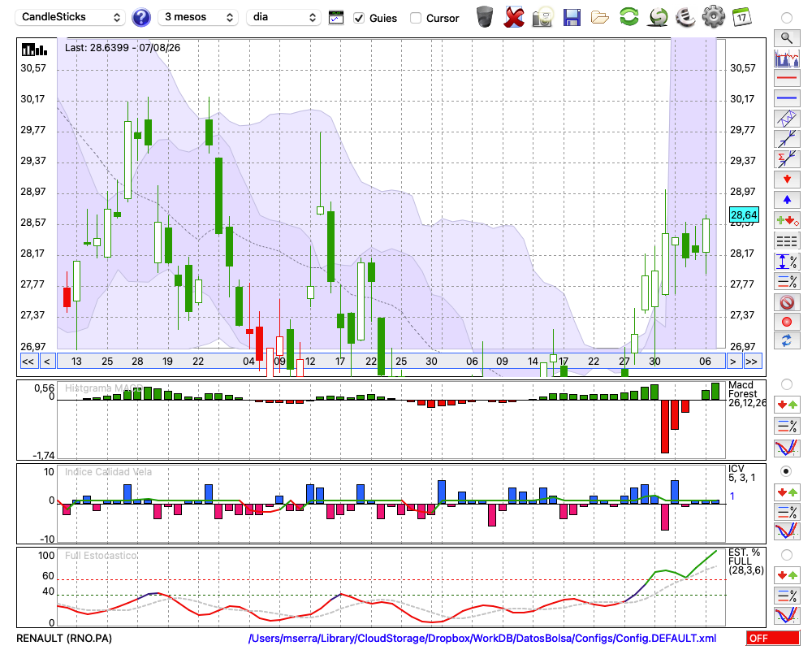Click the blue question mark help icon
Screen dimensions: 812x650
[x=141, y=18]
